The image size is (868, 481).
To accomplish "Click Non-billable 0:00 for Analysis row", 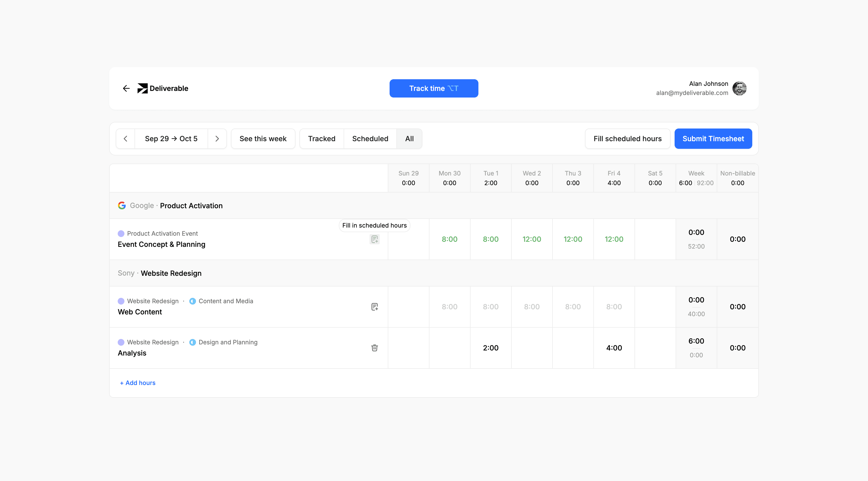I will coord(738,348).
